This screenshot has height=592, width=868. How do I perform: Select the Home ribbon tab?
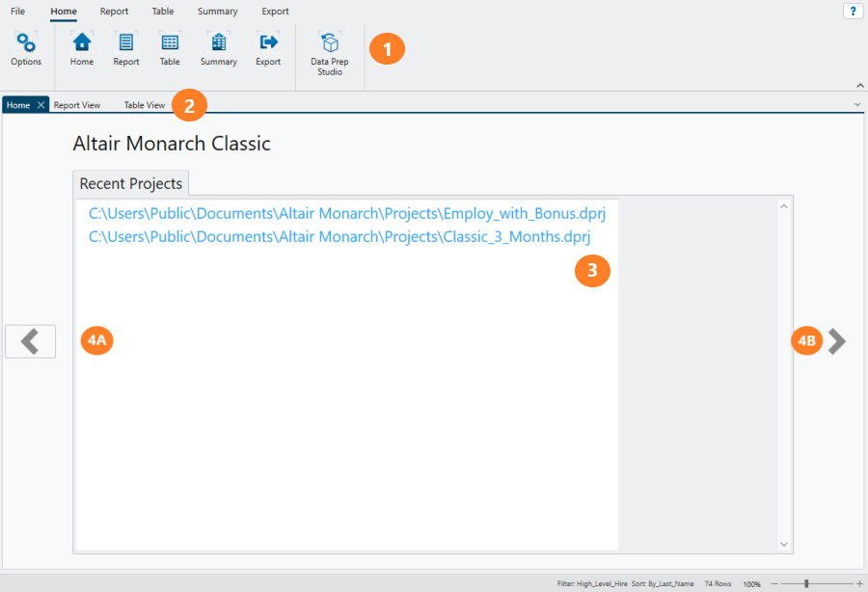click(x=64, y=11)
